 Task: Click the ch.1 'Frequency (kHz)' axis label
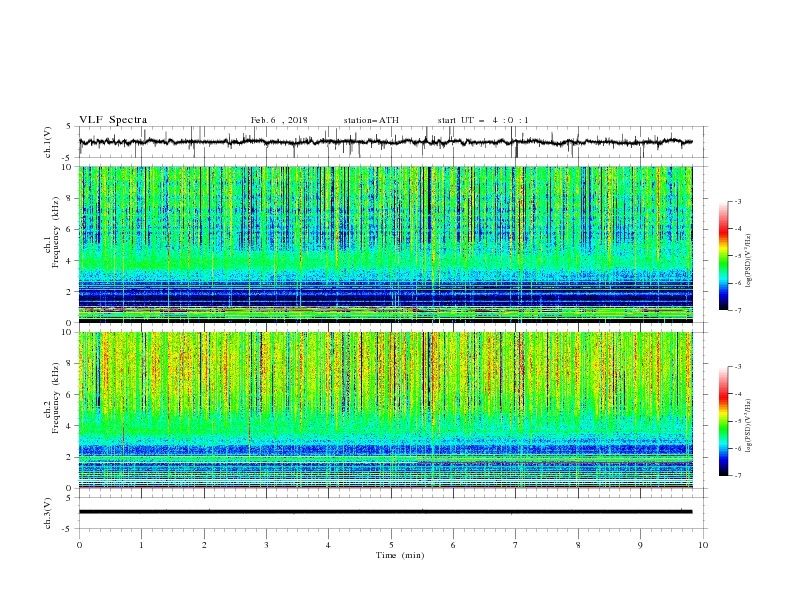click(x=55, y=232)
